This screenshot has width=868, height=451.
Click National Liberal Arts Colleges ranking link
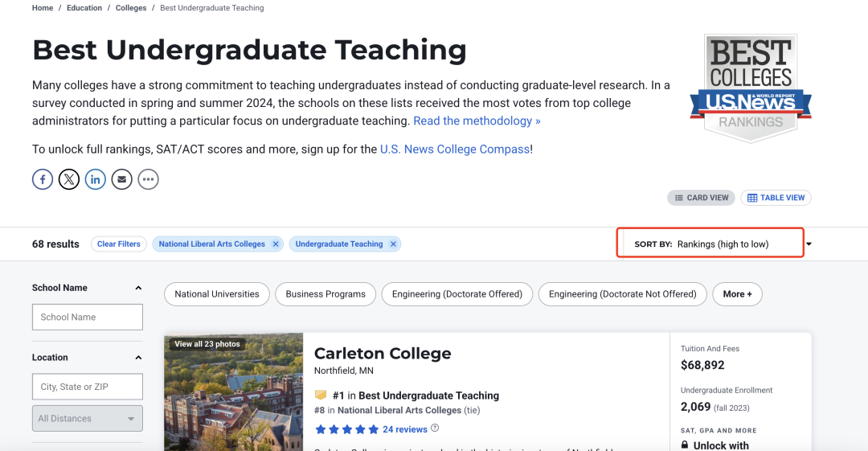[399, 411]
